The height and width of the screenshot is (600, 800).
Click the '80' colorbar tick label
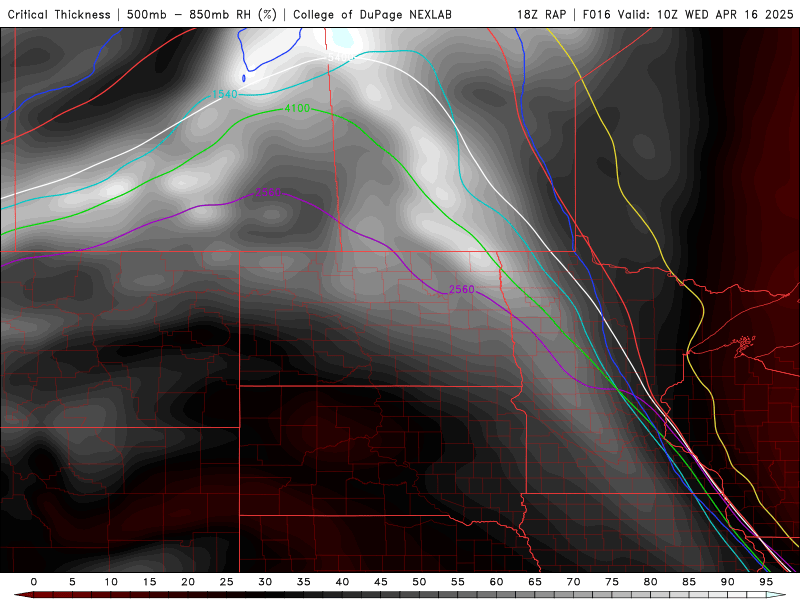(651, 582)
